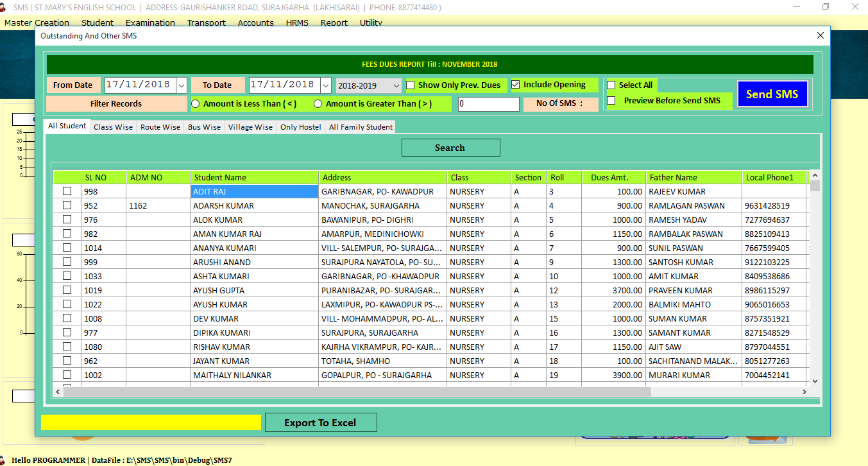Viewport: 868px width, 466px height.
Task: Enable Preview Before Send SMS checkbox
Action: click(611, 101)
